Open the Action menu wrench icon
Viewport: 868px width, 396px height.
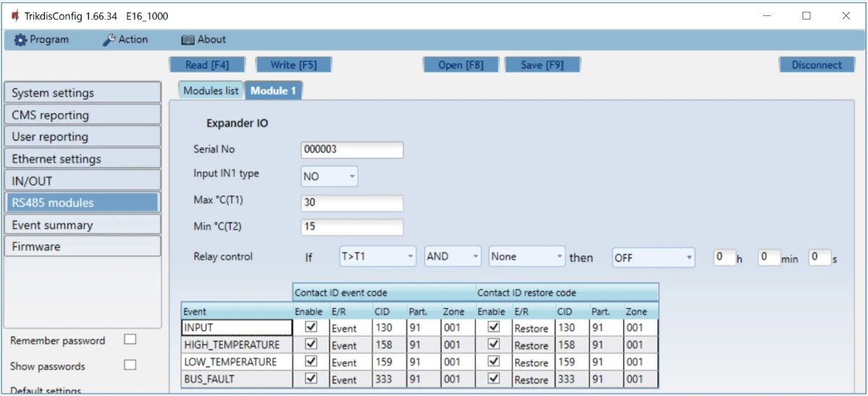109,40
